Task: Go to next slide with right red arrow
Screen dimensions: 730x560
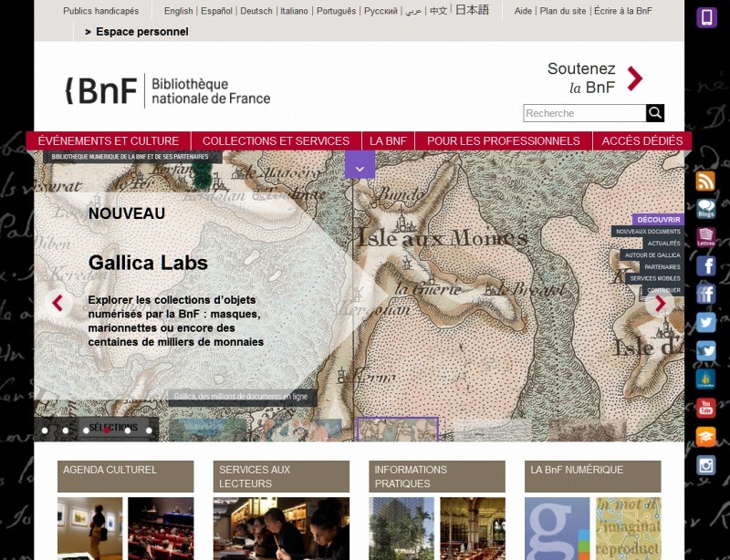Action: pos(660,303)
